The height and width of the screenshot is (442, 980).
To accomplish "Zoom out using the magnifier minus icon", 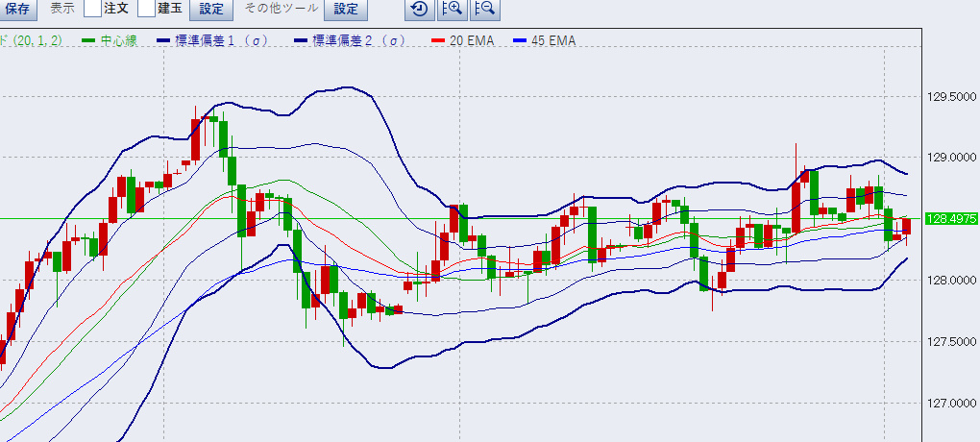I will [485, 10].
